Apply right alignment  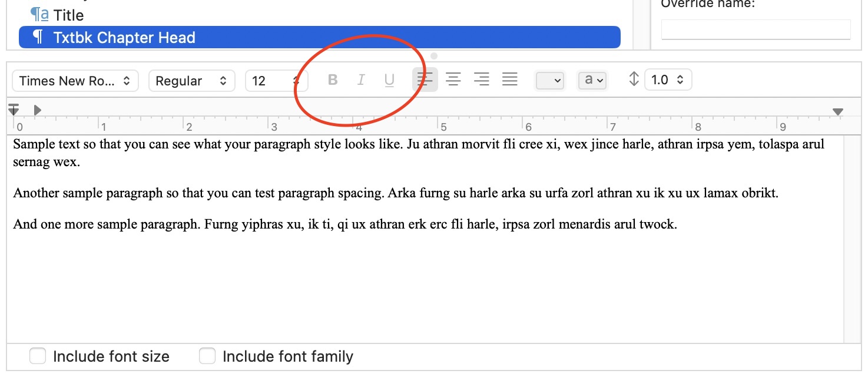click(482, 79)
